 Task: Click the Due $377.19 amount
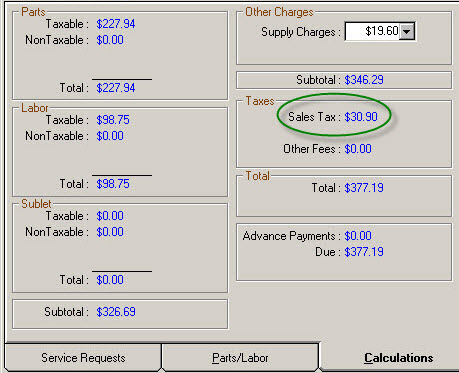click(364, 252)
